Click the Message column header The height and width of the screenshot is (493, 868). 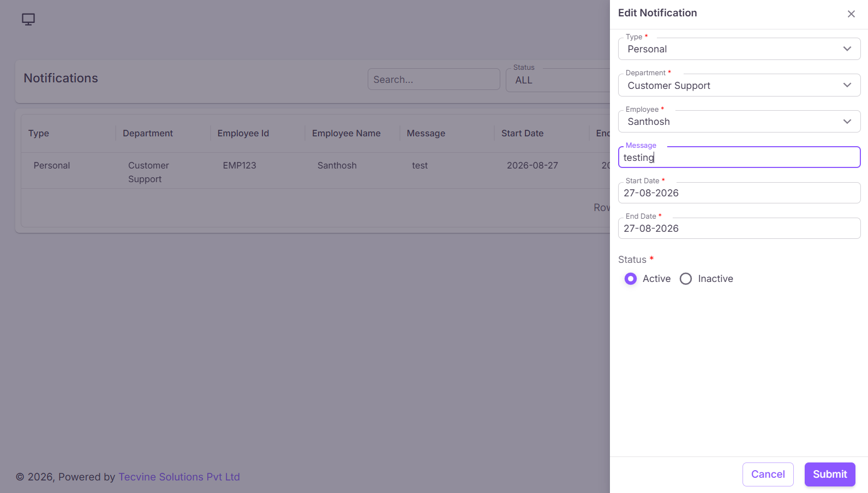pyautogui.click(x=426, y=134)
